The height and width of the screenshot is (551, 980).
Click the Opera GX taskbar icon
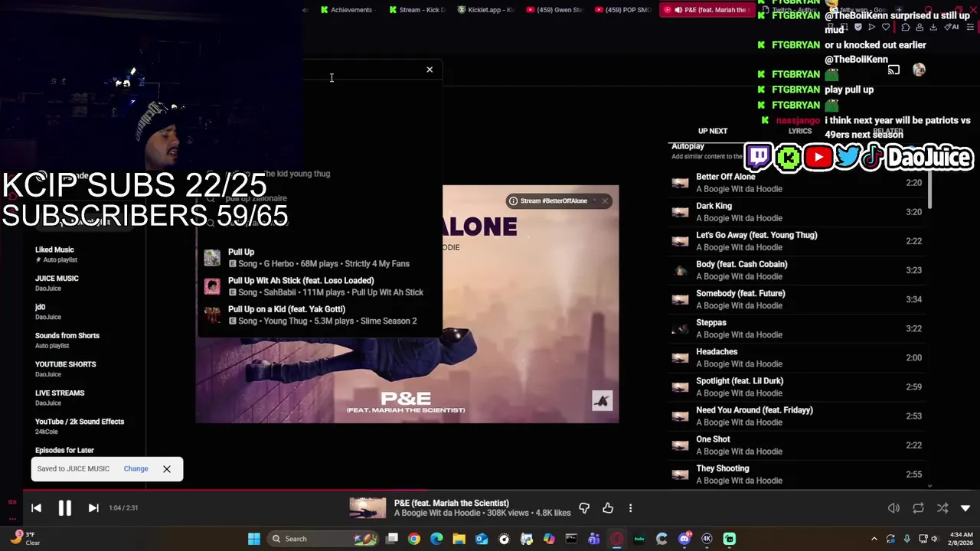pyautogui.click(x=616, y=539)
